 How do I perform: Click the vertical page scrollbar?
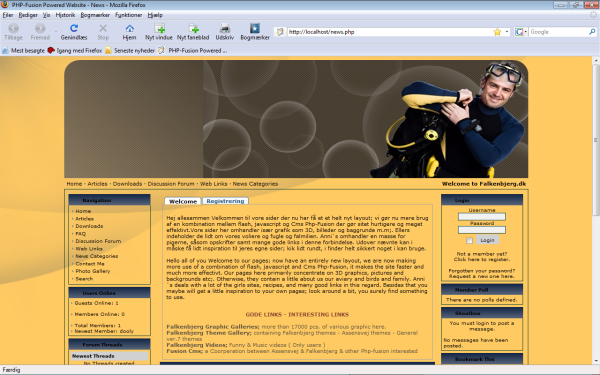point(596,210)
